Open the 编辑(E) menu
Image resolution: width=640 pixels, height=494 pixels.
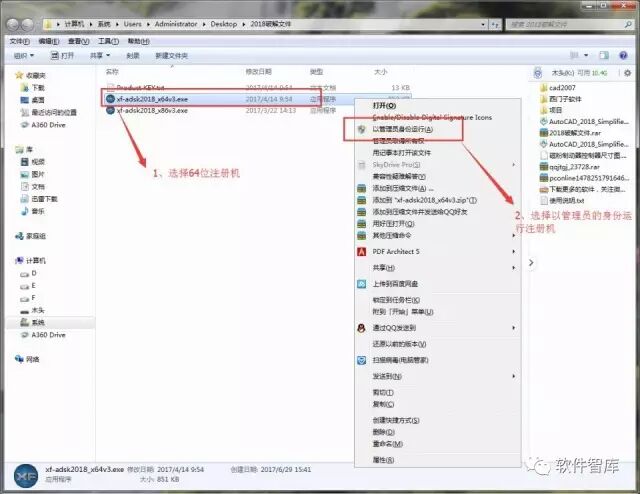tap(49, 41)
